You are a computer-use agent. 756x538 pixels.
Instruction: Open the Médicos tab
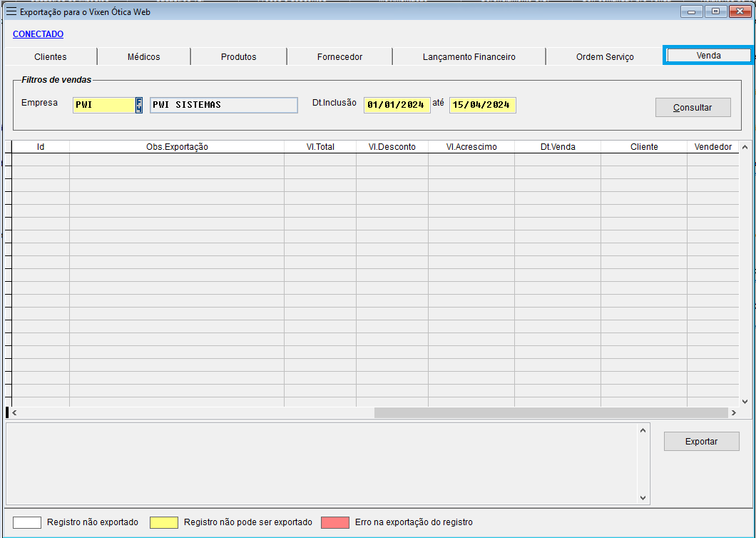click(144, 57)
